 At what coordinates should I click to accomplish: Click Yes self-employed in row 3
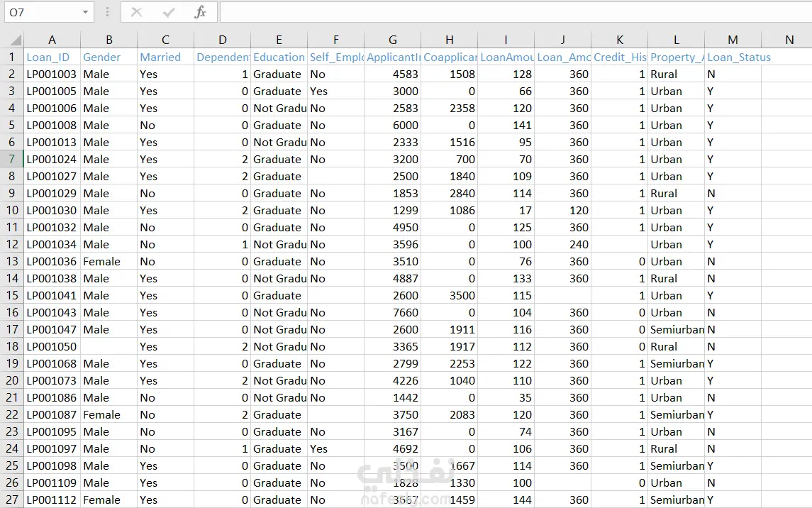click(335, 91)
